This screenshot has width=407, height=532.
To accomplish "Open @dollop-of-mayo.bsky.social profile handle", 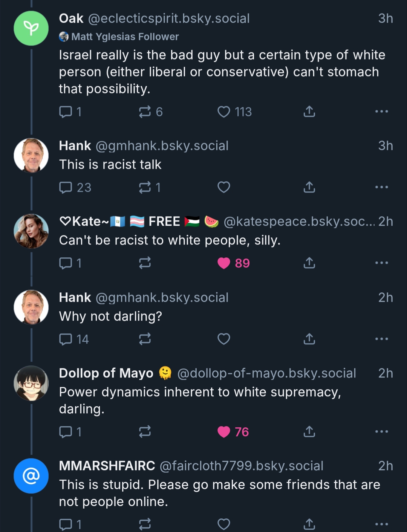I will 266,373.
